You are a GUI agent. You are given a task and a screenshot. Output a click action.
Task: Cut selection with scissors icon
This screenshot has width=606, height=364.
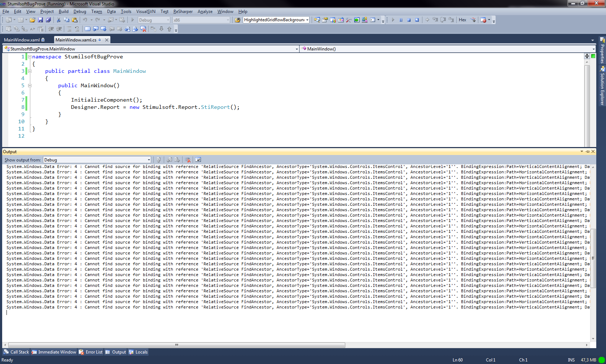58,20
